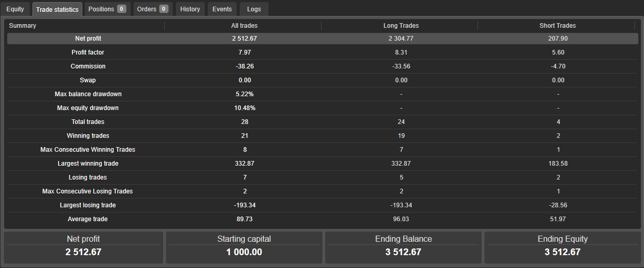The height and width of the screenshot is (268, 644).
Task: Click the Ending Balance summary box
Action: pos(403,247)
